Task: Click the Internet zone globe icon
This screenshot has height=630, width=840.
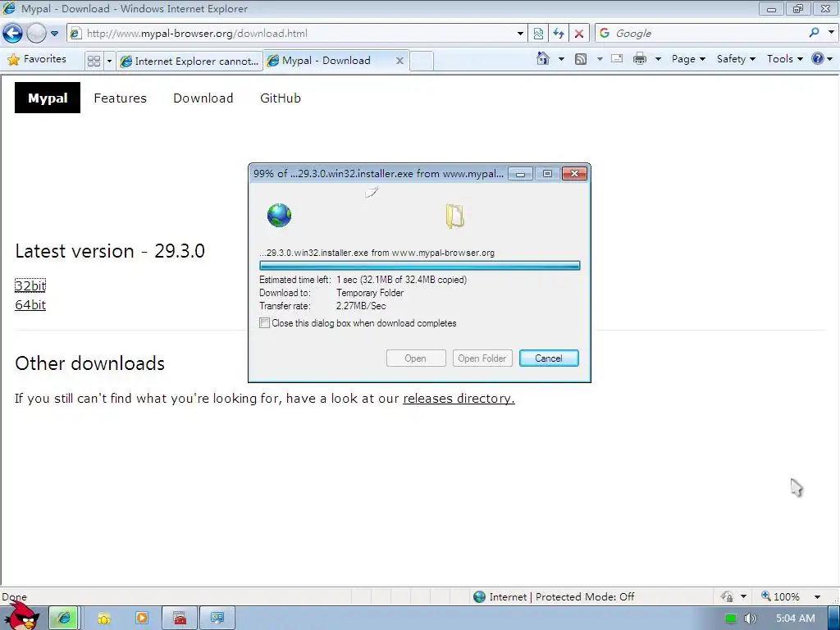Action: pos(479,597)
